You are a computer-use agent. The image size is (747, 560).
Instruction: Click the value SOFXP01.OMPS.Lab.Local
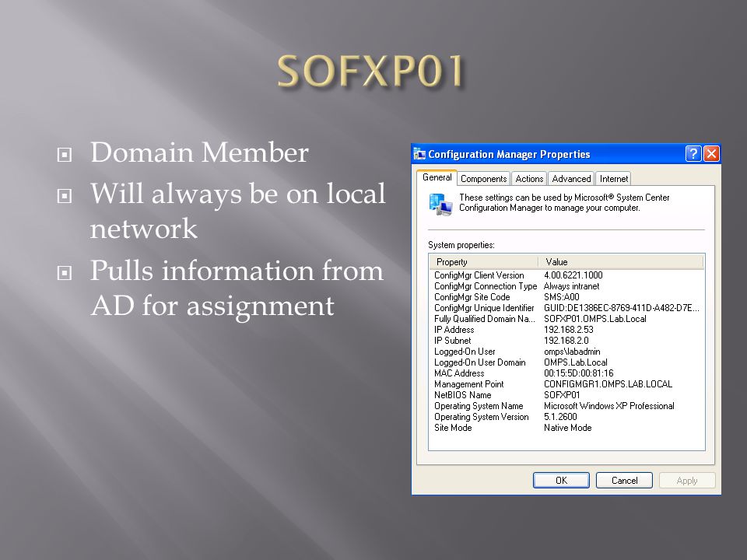(x=595, y=319)
